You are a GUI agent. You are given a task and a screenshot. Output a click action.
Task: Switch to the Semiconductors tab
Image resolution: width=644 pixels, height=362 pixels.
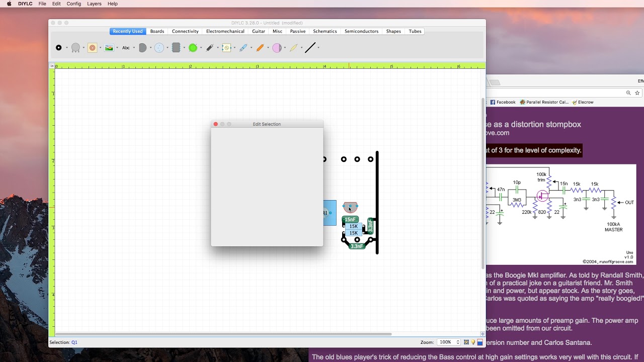pos(361,31)
